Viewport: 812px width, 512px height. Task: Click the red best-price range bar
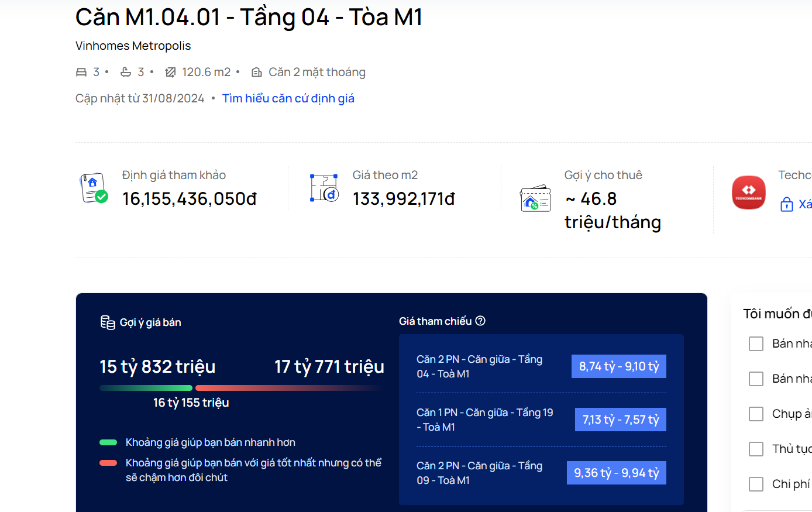click(x=290, y=388)
